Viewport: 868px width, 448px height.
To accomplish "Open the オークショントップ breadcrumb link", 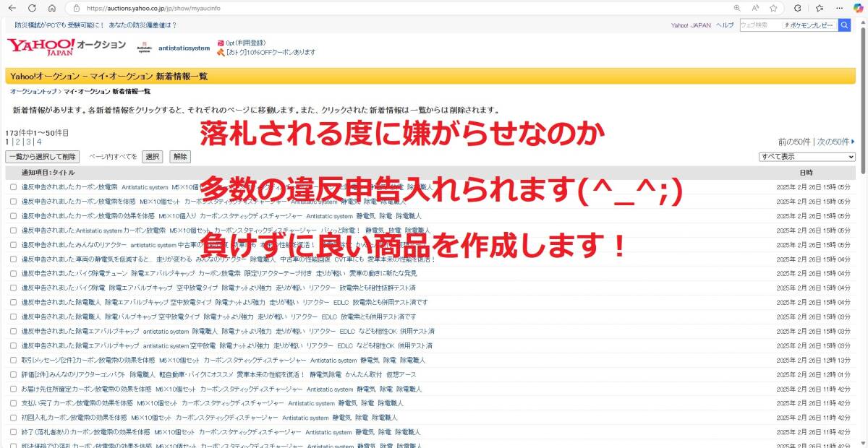I will (x=33, y=92).
